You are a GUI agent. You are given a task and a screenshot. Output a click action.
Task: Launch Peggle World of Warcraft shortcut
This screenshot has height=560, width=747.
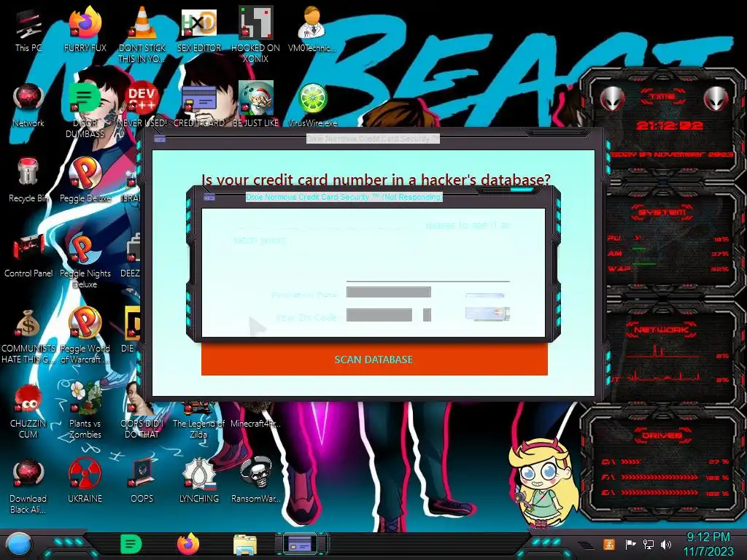coord(85,335)
